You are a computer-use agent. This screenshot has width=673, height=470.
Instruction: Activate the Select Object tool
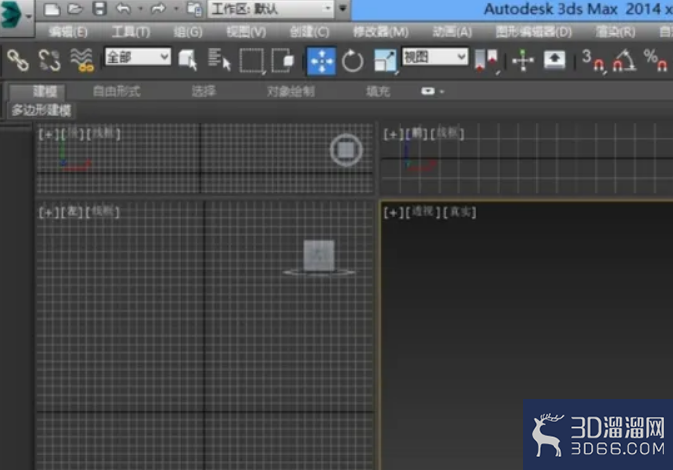(x=188, y=60)
